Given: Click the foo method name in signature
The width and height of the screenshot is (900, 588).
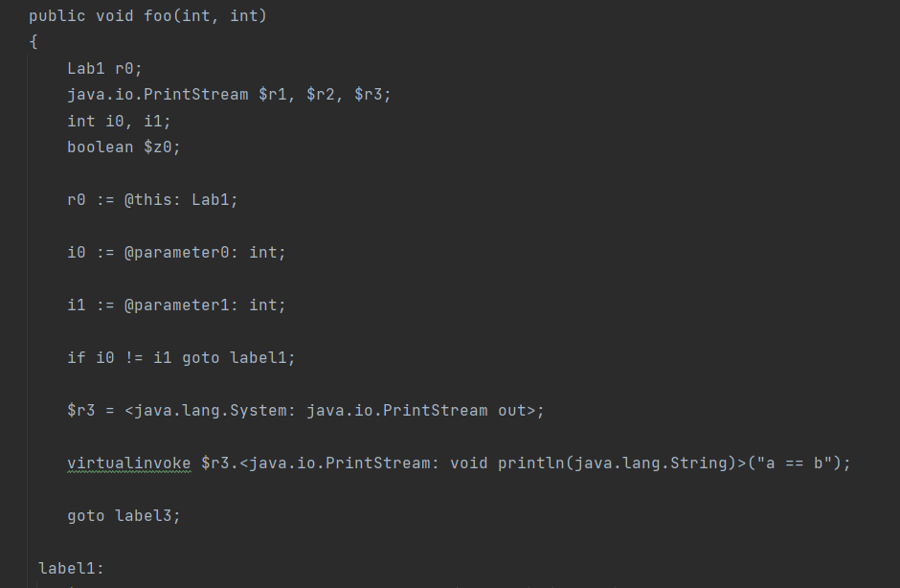Looking at the screenshot, I should 158,16.
